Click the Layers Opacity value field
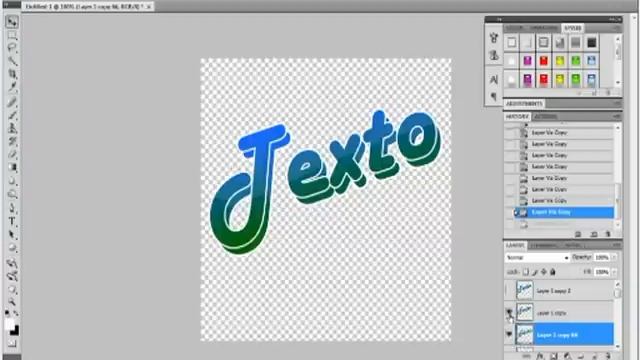The height and width of the screenshot is (360, 640). tap(602, 258)
